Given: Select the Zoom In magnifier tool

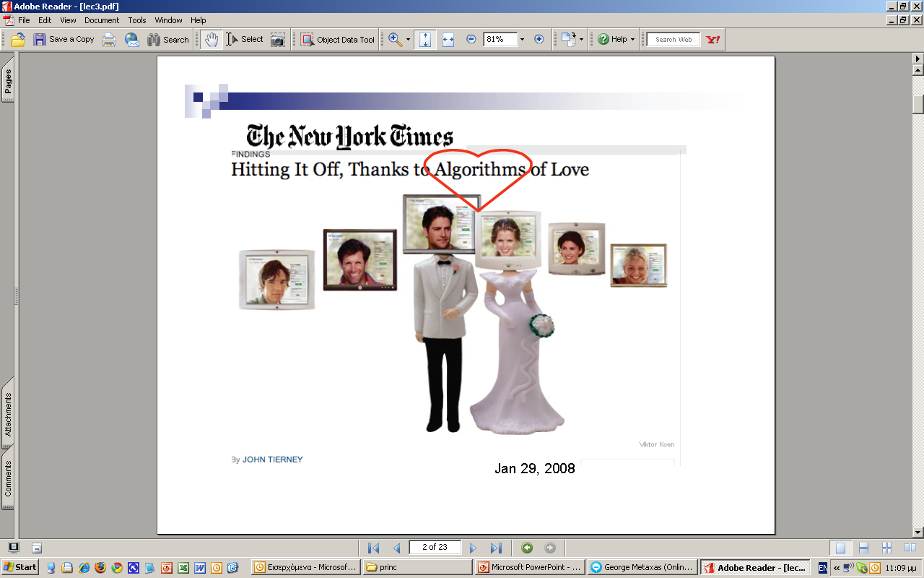Looking at the screenshot, I should click(395, 40).
